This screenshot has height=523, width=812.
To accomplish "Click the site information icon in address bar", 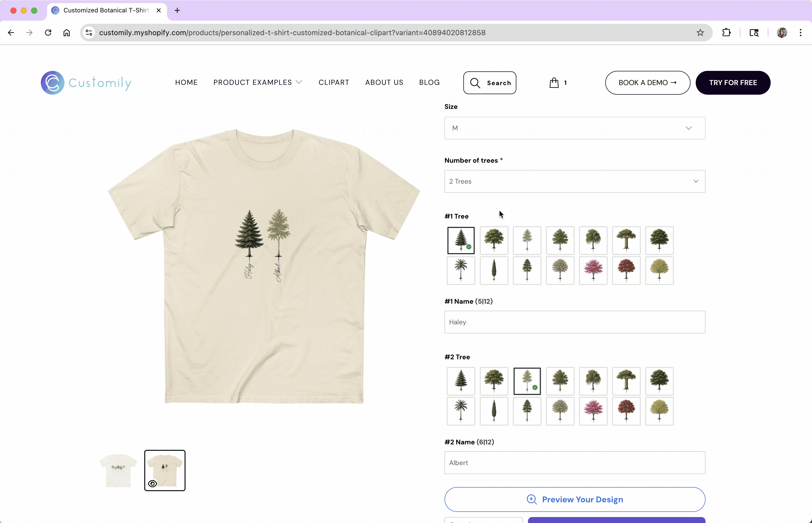I will [x=89, y=33].
